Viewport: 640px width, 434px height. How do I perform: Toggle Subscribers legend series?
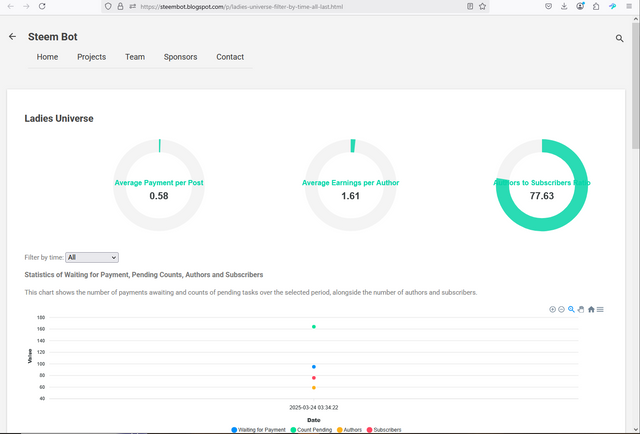[384, 430]
